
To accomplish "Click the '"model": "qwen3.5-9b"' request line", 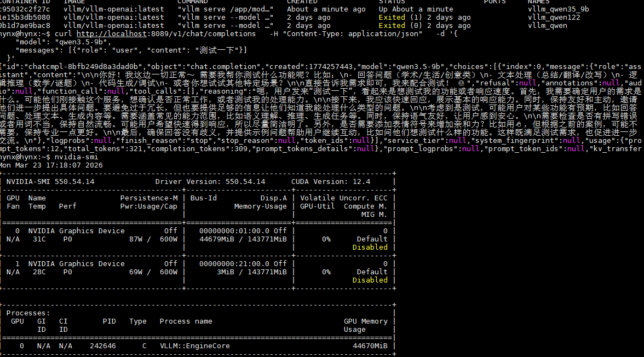I will 64,42.
